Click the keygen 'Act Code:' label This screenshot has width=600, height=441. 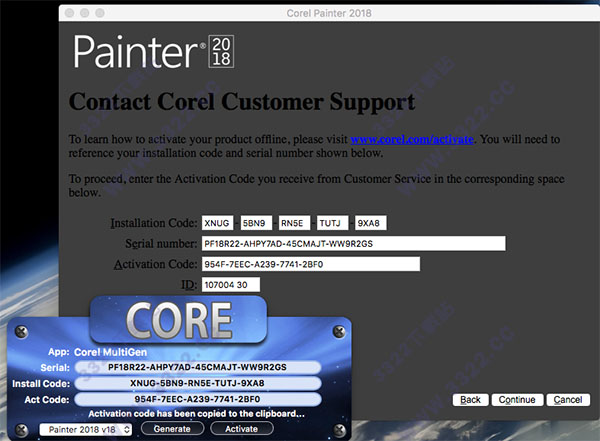tap(47, 400)
